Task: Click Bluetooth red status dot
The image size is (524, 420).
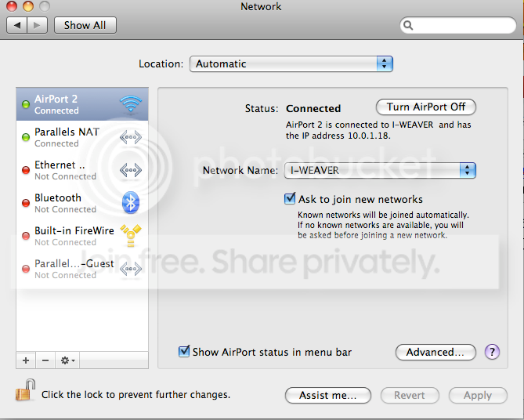Action: (x=26, y=203)
